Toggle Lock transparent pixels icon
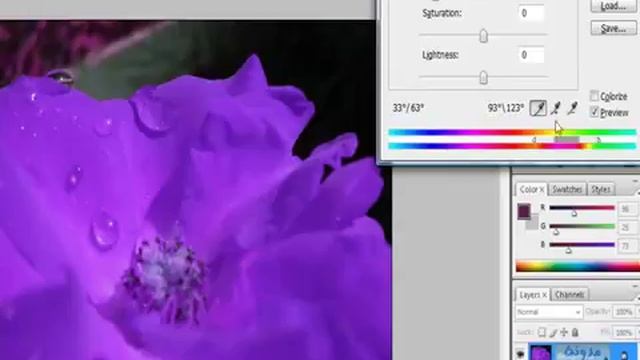The image size is (640, 360). coord(542,333)
